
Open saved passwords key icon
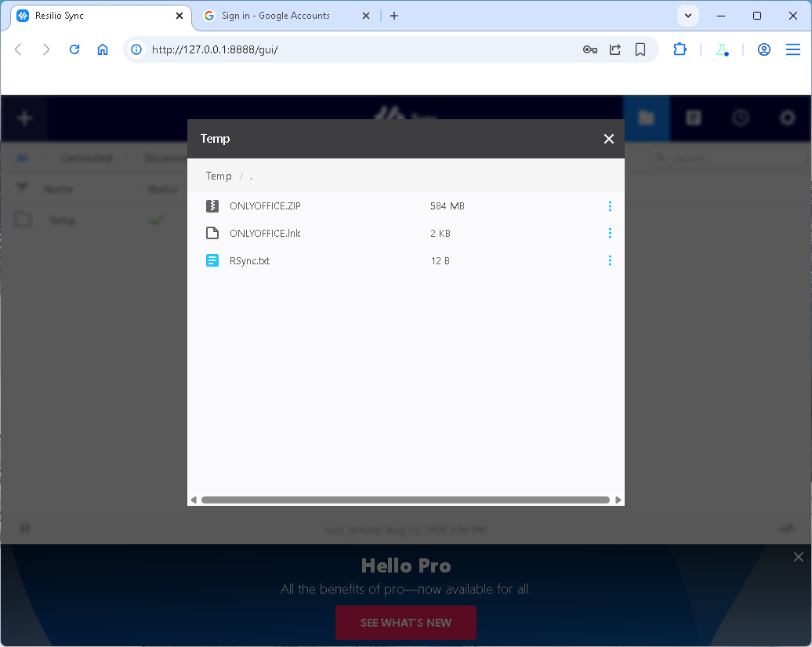click(590, 49)
